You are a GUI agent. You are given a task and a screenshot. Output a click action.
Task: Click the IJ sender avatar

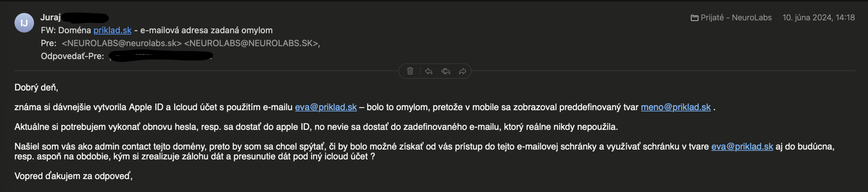click(x=24, y=23)
